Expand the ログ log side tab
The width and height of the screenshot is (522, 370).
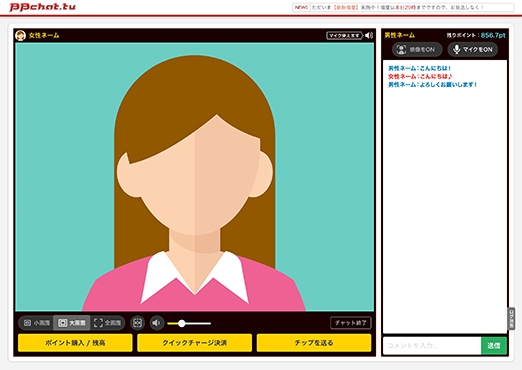click(x=511, y=319)
